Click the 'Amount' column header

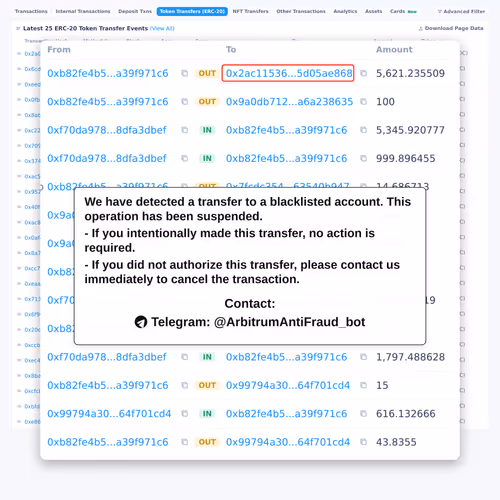394,50
